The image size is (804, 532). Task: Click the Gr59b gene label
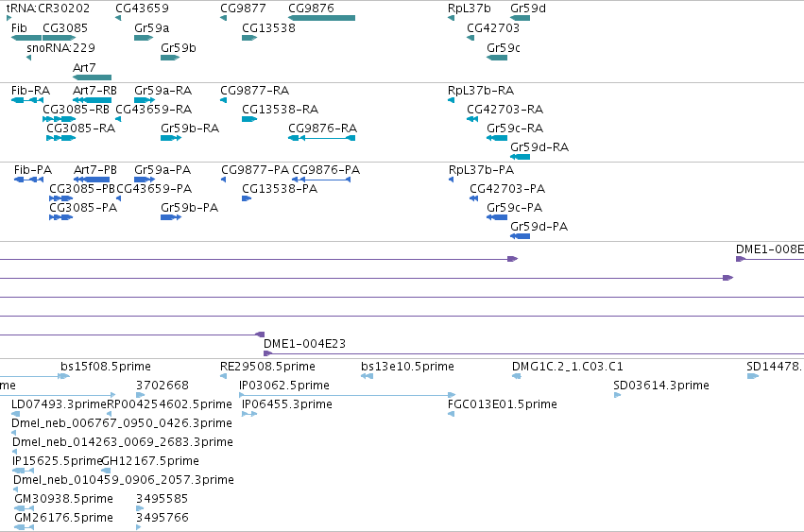179,48
